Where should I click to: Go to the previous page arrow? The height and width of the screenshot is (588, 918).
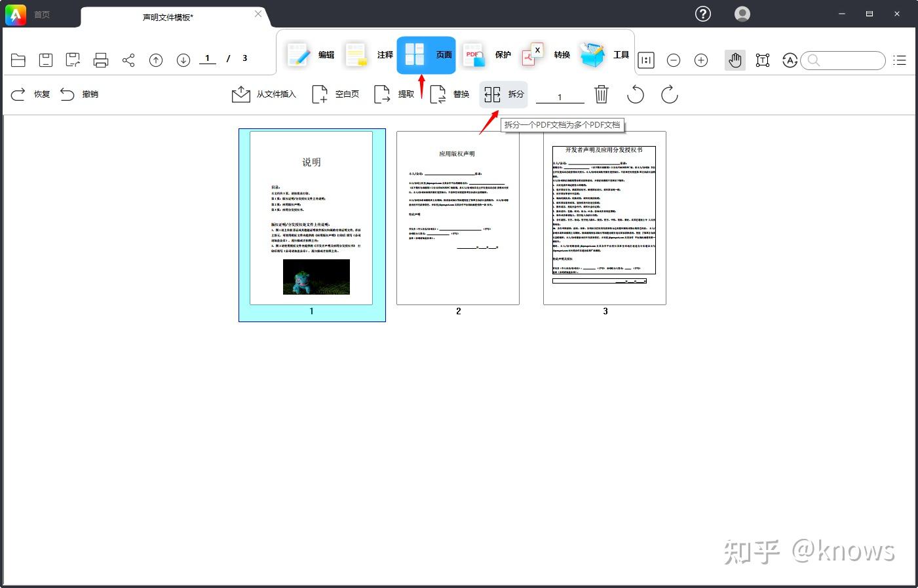[156, 60]
